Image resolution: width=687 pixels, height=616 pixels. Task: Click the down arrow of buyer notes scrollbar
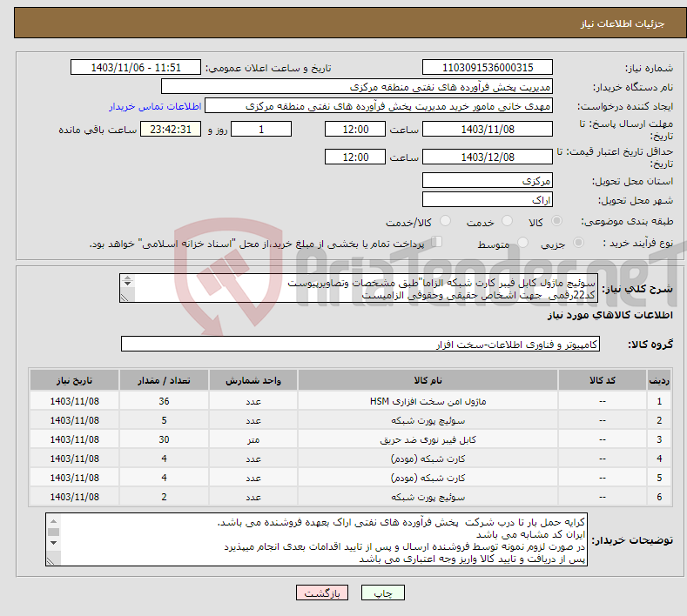coord(53,543)
